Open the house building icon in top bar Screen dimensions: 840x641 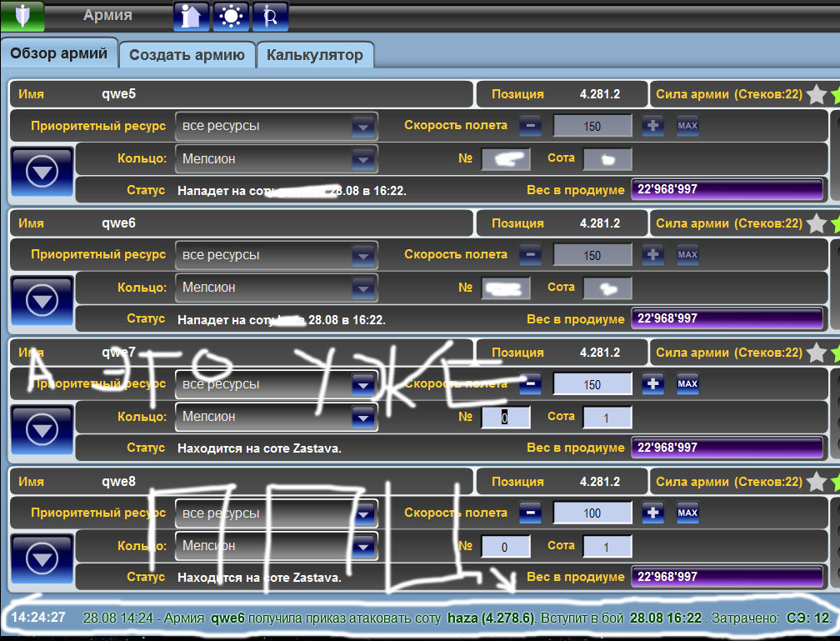click(x=191, y=16)
